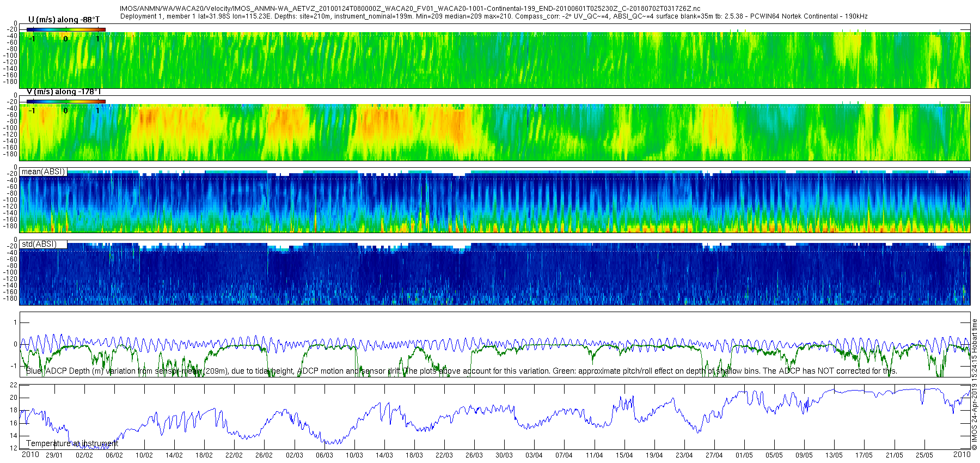Click the '14/02' date tick
Screen dimensions: 980x463
(x=174, y=455)
